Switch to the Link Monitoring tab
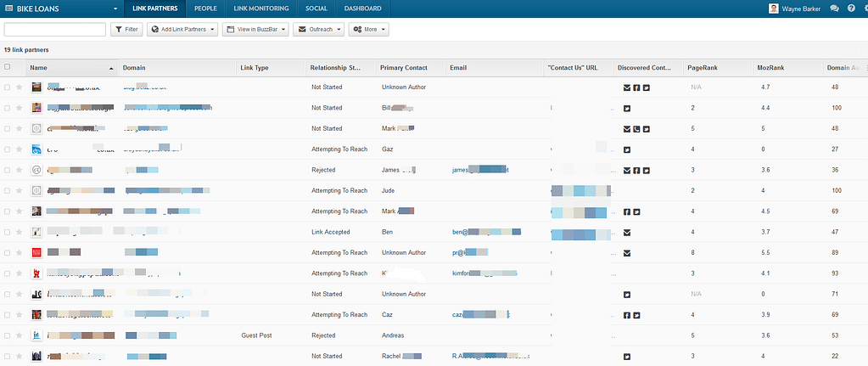 click(x=260, y=8)
